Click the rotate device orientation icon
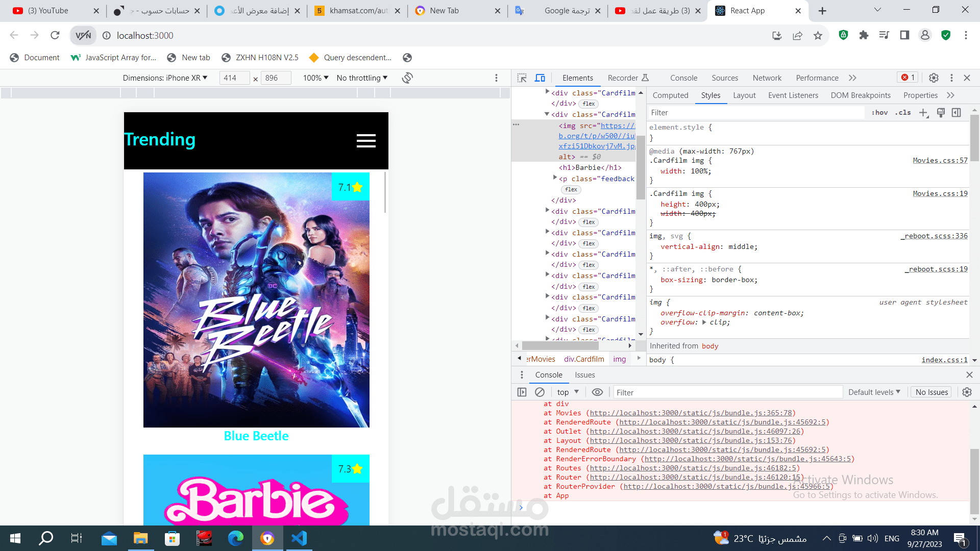The height and width of the screenshot is (551, 980). 407,78
